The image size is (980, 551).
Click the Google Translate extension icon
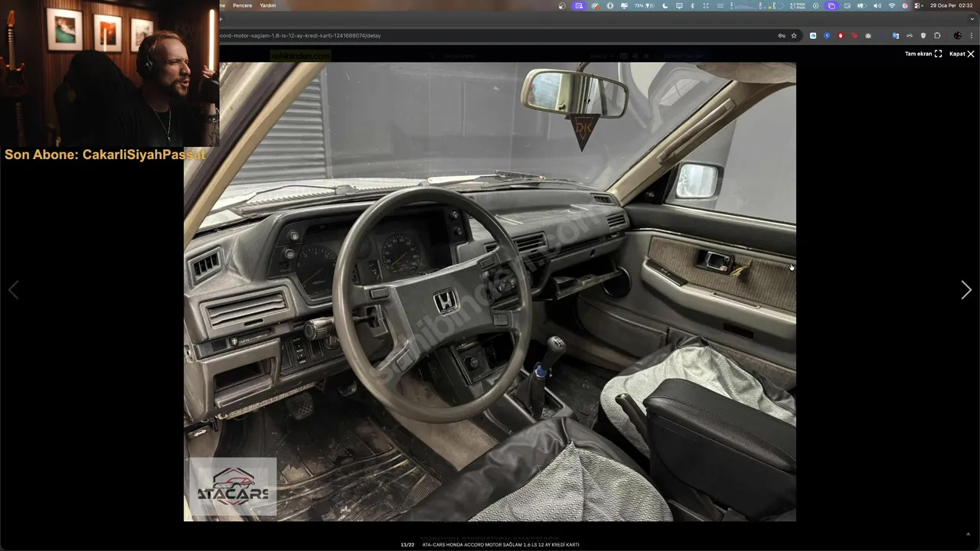pyautogui.click(x=895, y=35)
